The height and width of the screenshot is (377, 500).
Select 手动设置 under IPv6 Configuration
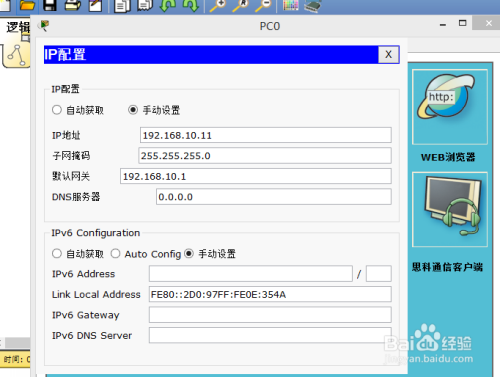click(x=189, y=254)
